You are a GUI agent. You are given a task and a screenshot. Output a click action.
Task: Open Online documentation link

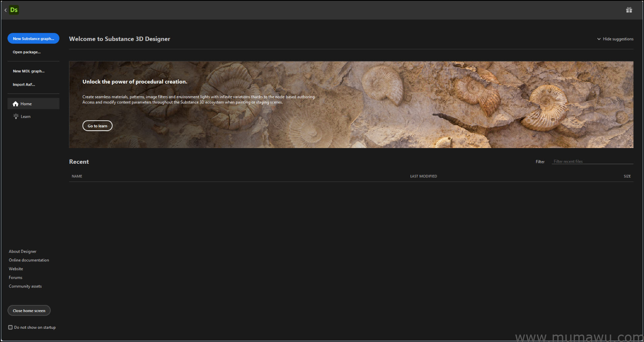pos(29,260)
